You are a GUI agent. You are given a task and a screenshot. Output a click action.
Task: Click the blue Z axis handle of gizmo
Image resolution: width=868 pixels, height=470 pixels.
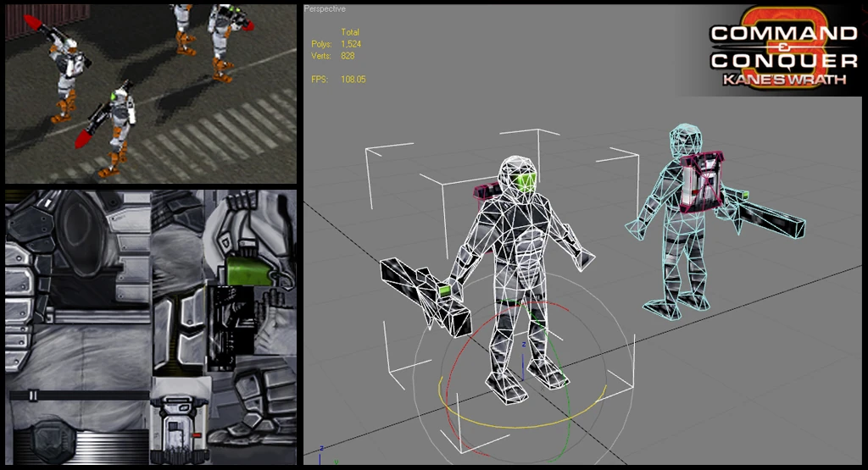tap(523, 362)
